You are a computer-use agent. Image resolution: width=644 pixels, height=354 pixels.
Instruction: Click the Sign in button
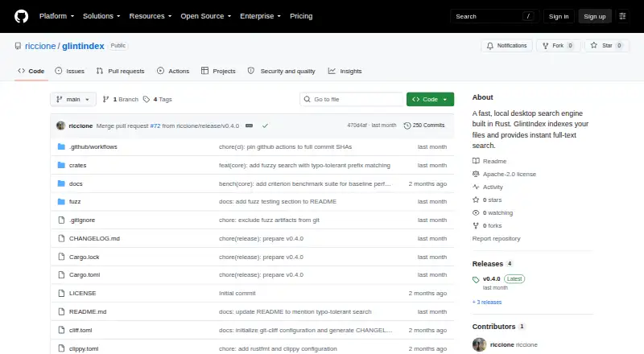pyautogui.click(x=559, y=16)
